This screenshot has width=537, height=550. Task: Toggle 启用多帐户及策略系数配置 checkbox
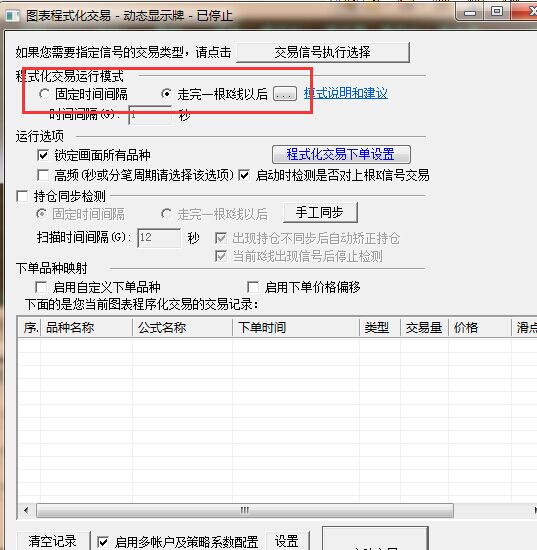(103, 542)
